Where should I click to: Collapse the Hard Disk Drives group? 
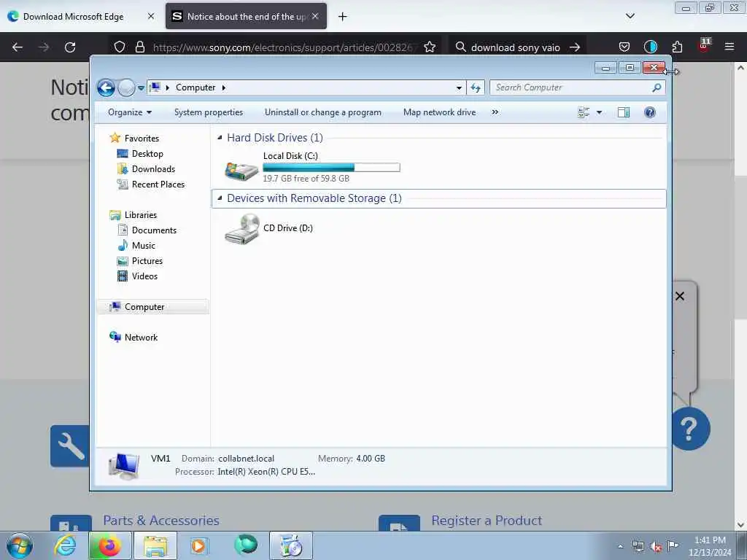click(220, 138)
